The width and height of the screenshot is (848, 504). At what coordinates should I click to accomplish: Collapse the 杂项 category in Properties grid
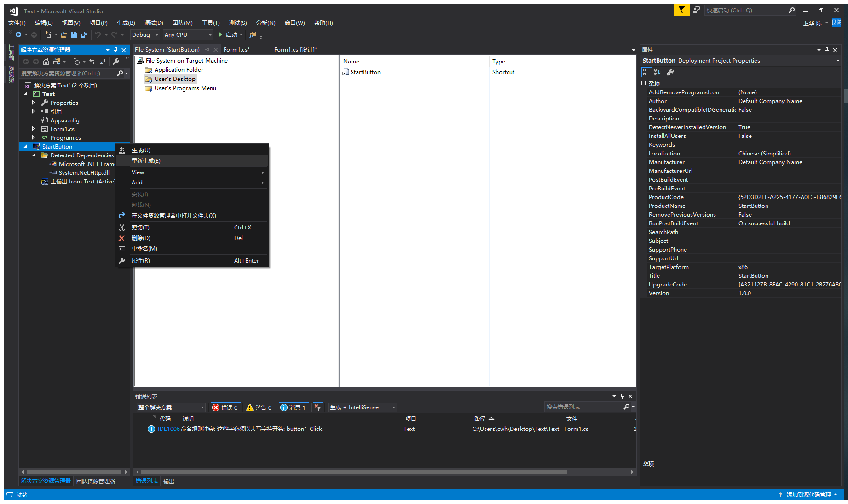click(644, 83)
